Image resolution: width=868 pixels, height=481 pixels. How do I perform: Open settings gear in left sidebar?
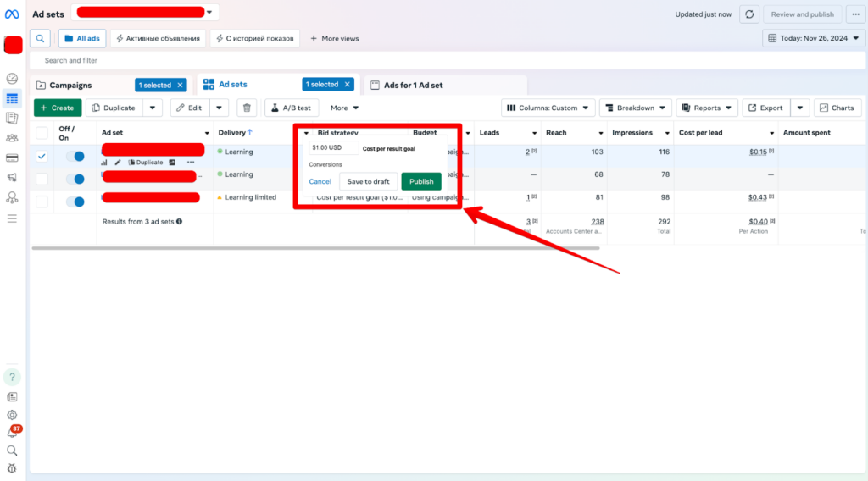12,415
